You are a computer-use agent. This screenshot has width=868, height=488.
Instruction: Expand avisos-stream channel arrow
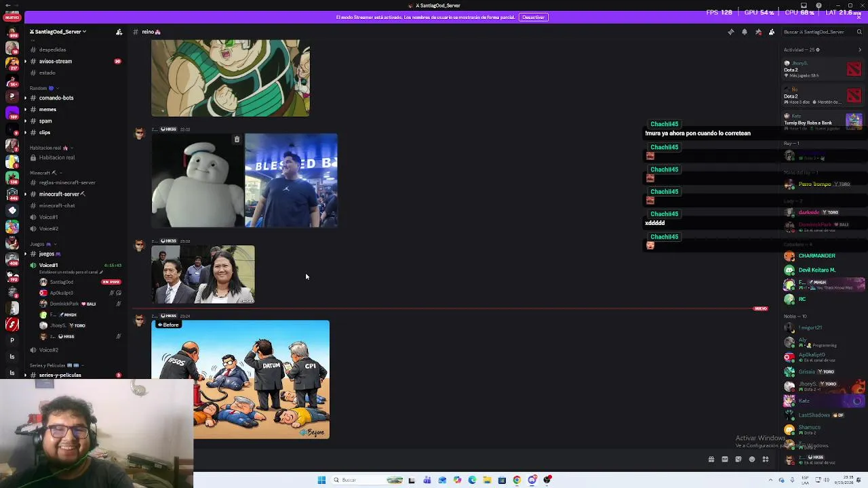point(25,61)
